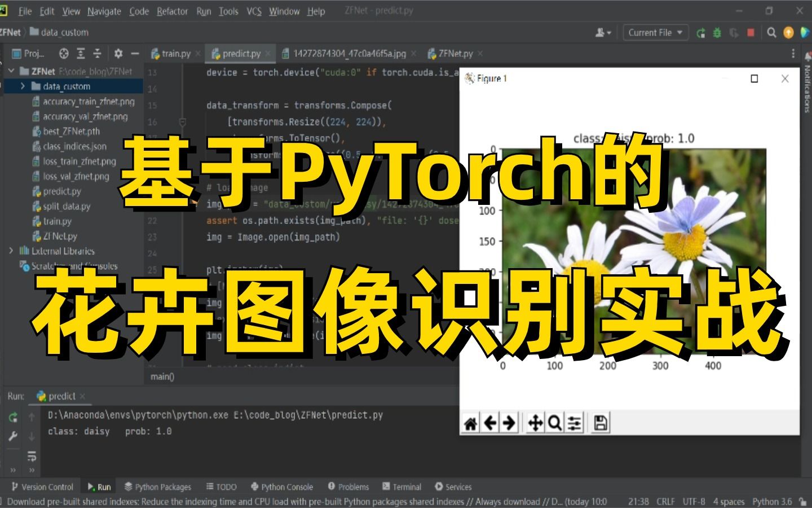Open Python 3.6 interpreter selector
This screenshot has width=812, height=508.
pyautogui.click(x=772, y=501)
